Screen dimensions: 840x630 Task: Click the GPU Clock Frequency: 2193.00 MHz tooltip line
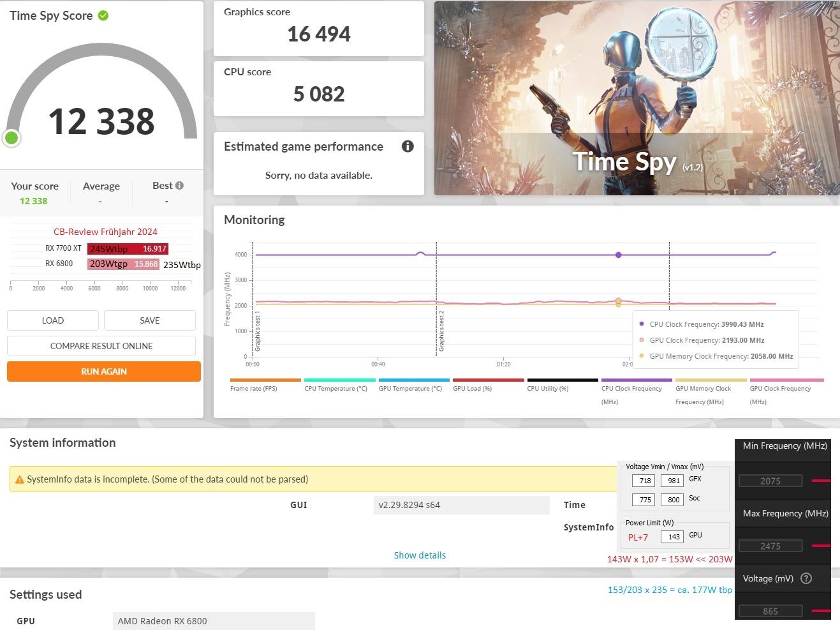tap(706, 340)
